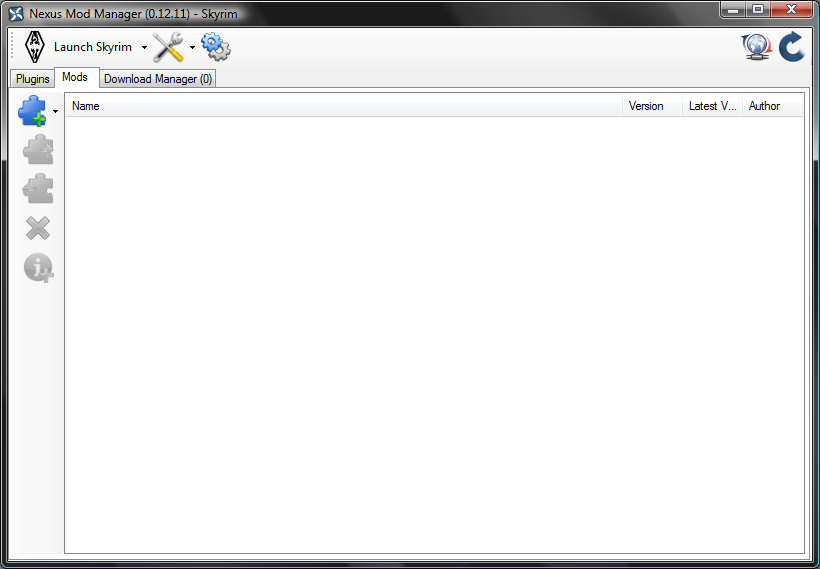The image size is (820, 569).
Task: Add a mod with blue puzzle plus icon
Action: [x=32, y=110]
